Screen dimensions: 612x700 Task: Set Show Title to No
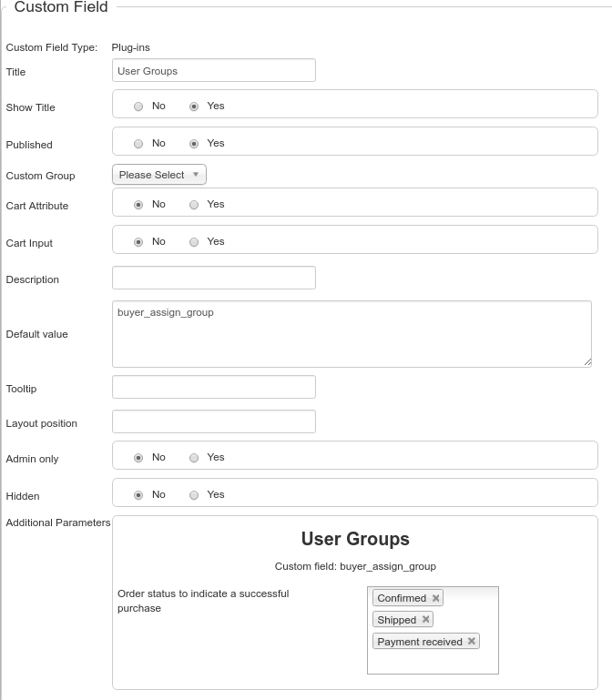[x=138, y=107]
